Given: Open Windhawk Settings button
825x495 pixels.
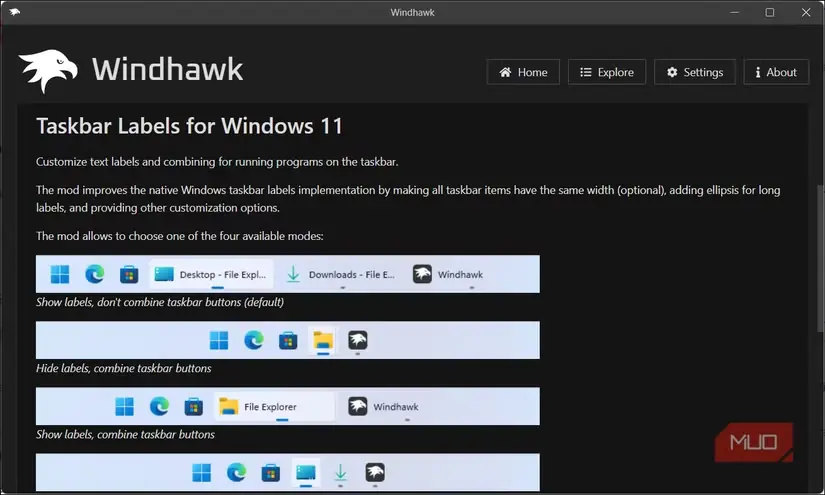Looking at the screenshot, I should point(695,72).
